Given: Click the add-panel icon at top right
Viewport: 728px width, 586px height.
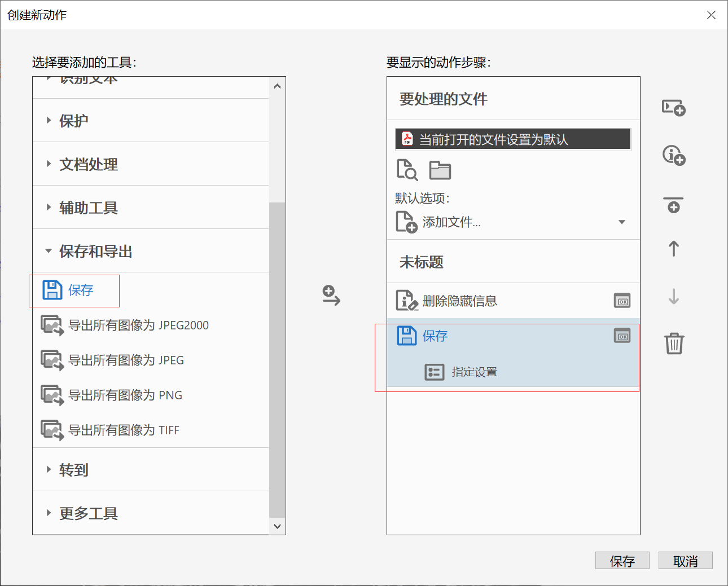Looking at the screenshot, I should (x=673, y=108).
